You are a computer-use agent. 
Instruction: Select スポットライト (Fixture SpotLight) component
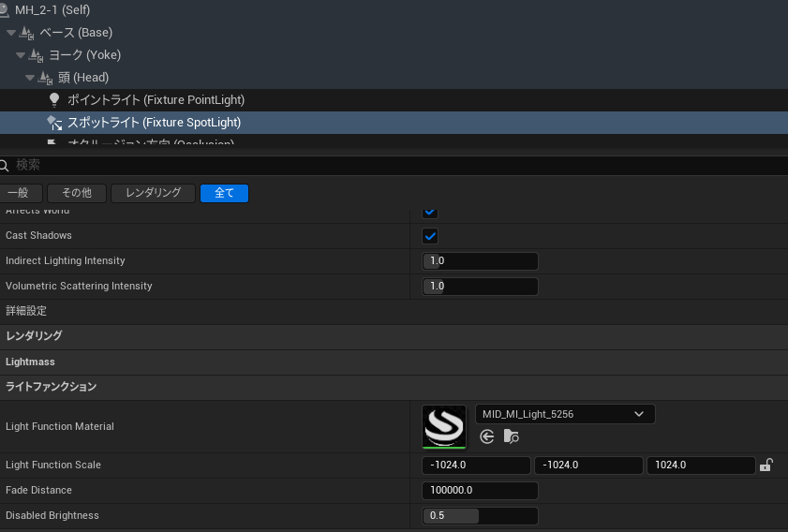pyautogui.click(x=394, y=123)
